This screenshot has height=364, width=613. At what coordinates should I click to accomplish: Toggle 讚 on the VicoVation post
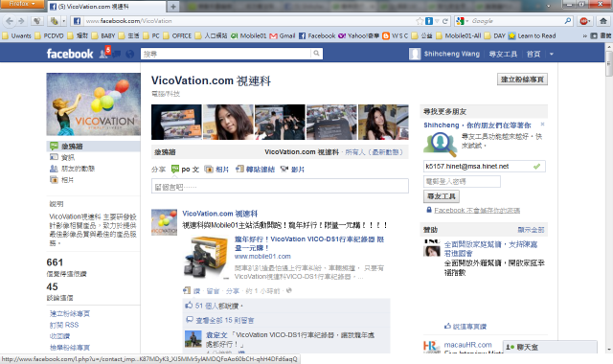coord(196,291)
